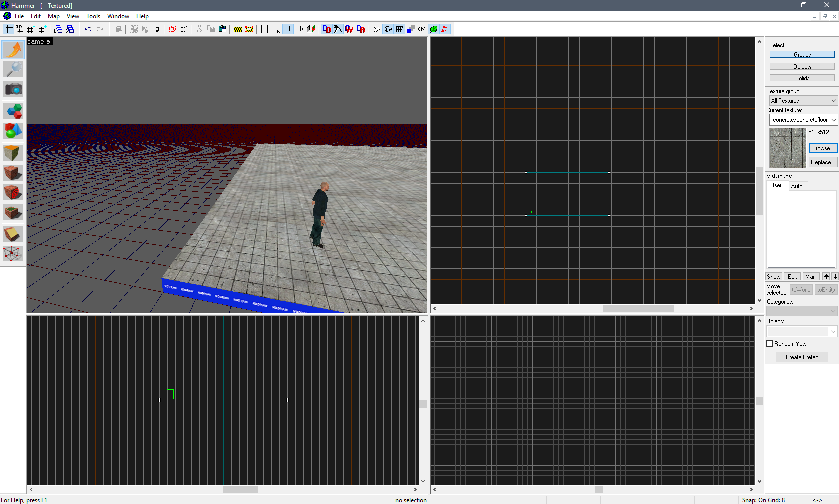Open the Objects dropdown
The height and width of the screenshot is (504, 839).
click(802, 331)
